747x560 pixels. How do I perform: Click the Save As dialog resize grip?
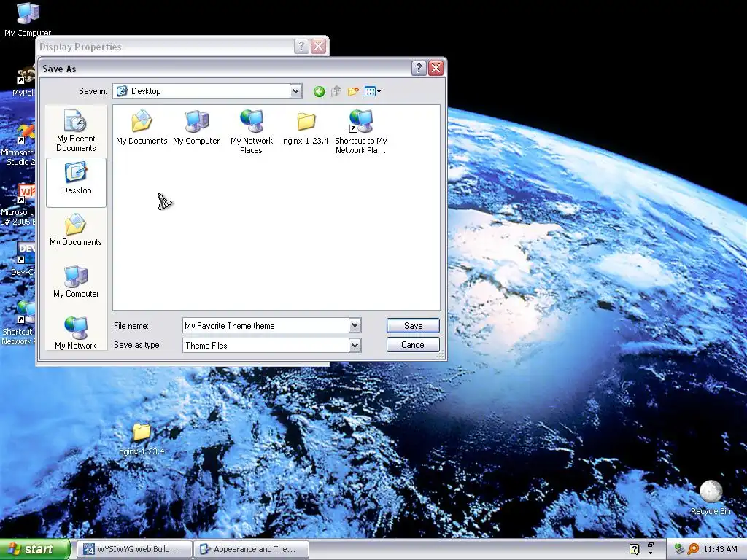[440, 354]
